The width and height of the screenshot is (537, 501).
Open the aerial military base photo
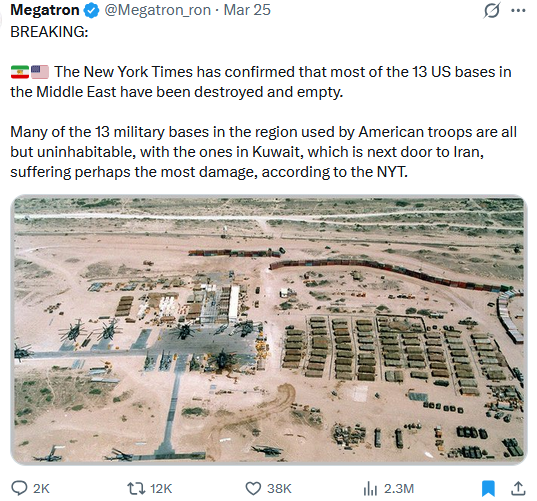(268, 330)
